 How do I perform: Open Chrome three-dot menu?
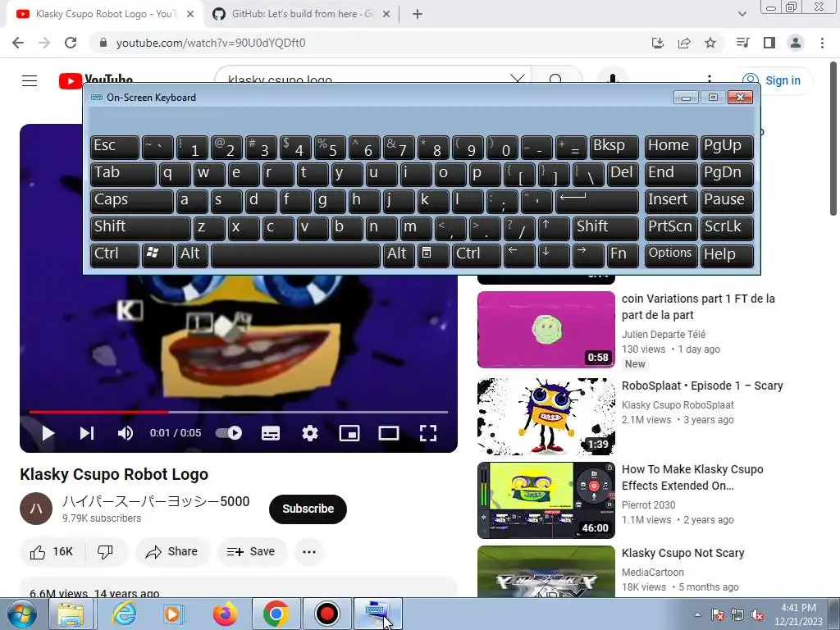(x=822, y=43)
